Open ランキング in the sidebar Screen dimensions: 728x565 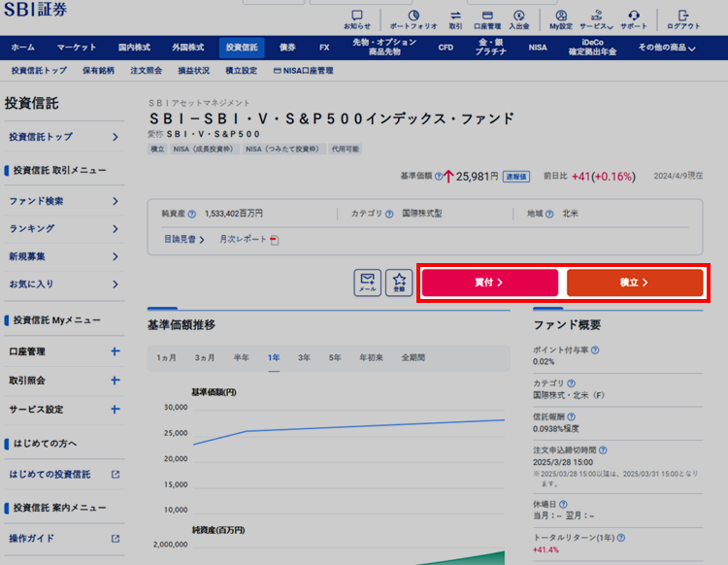(64, 229)
